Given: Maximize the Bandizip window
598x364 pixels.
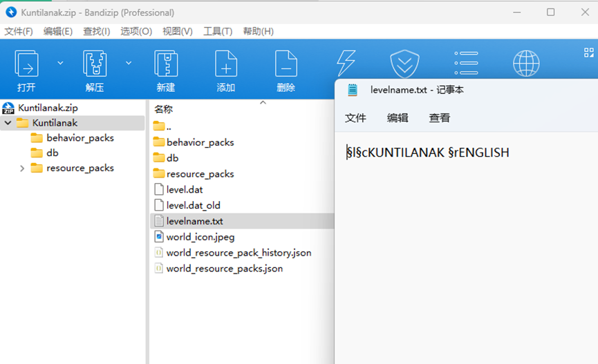Looking at the screenshot, I should pos(551,12).
